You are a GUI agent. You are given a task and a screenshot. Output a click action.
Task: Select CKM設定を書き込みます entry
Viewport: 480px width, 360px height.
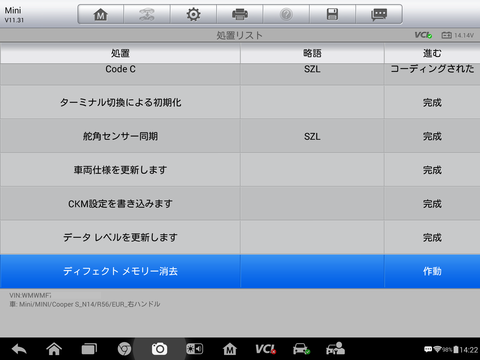(x=120, y=204)
